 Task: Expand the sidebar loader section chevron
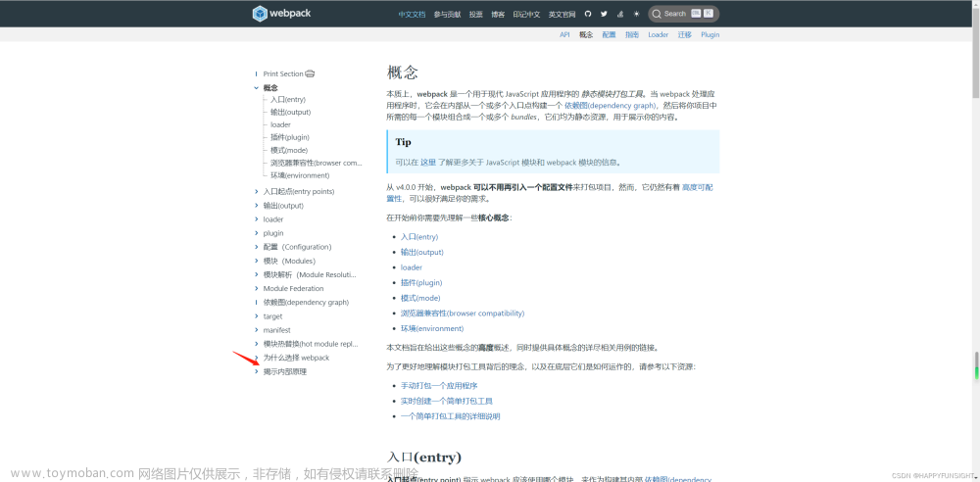[256, 218]
